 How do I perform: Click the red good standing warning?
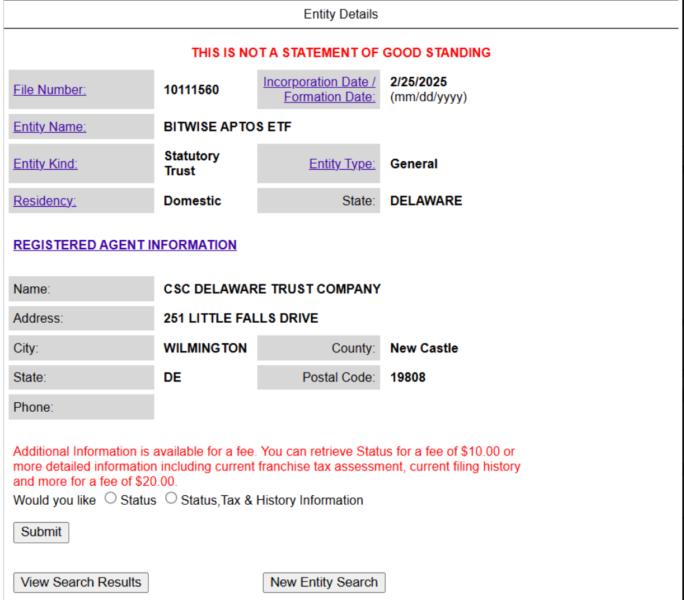[341, 53]
